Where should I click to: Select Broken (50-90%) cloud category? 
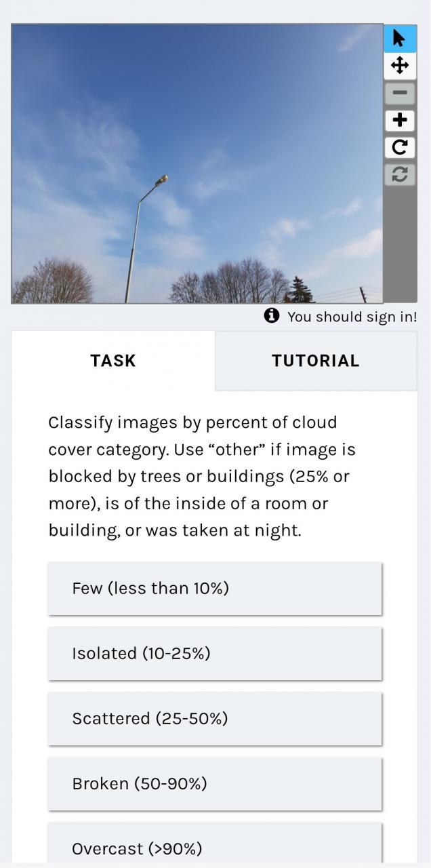pyautogui.click(x=215, y=783)
